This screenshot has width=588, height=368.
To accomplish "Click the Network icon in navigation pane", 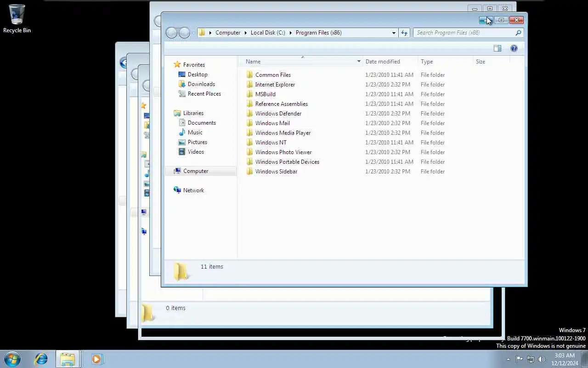I will [x=177, y=190].
